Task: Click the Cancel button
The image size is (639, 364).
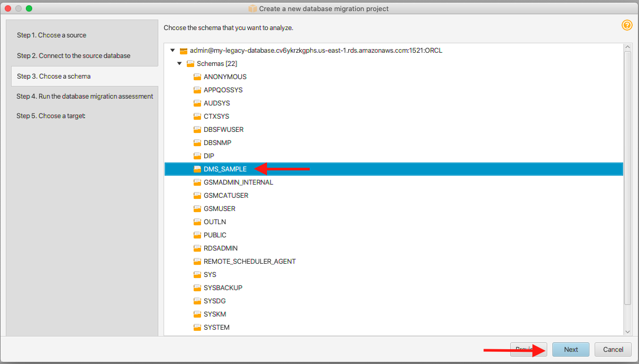Action: [613, 349]
